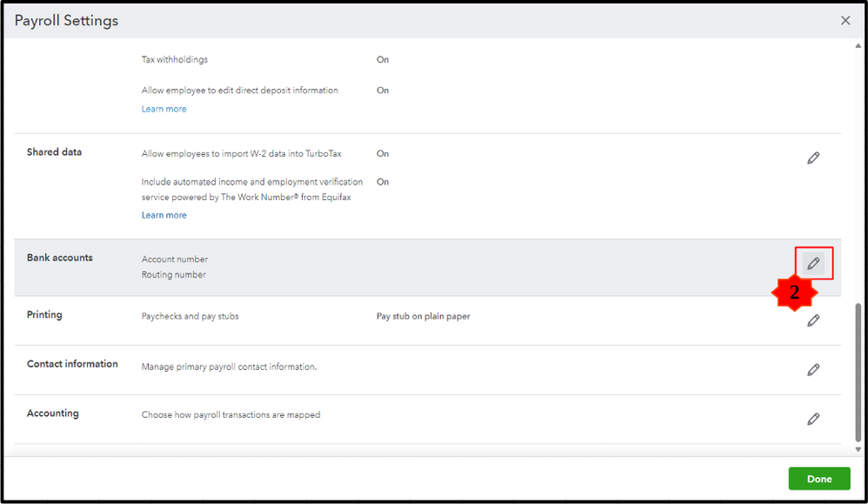Viewport: 868px width, 504px height.
Task: Edit the Printing settings pencil
Action: 813,320
